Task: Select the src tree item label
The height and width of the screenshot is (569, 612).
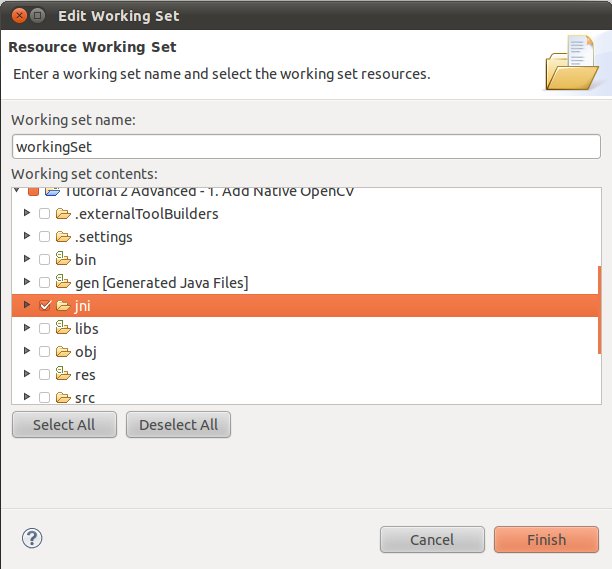Action: click(85, 398)
